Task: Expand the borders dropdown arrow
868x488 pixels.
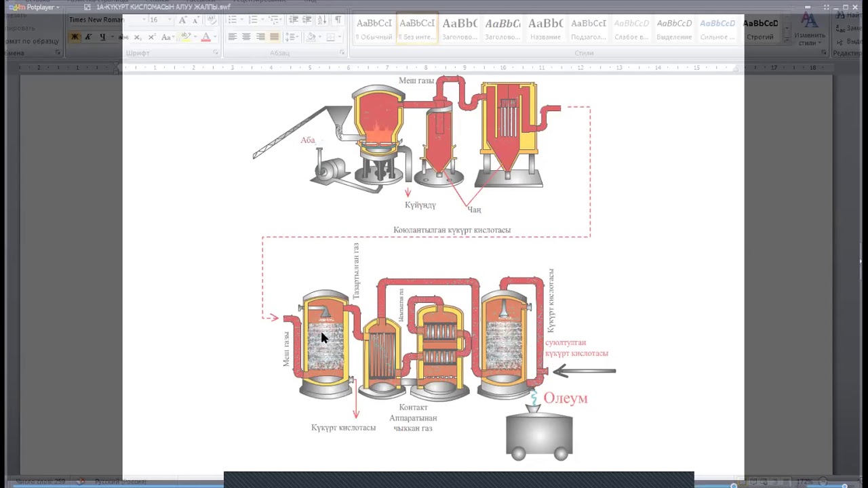Action: [339, 37]
